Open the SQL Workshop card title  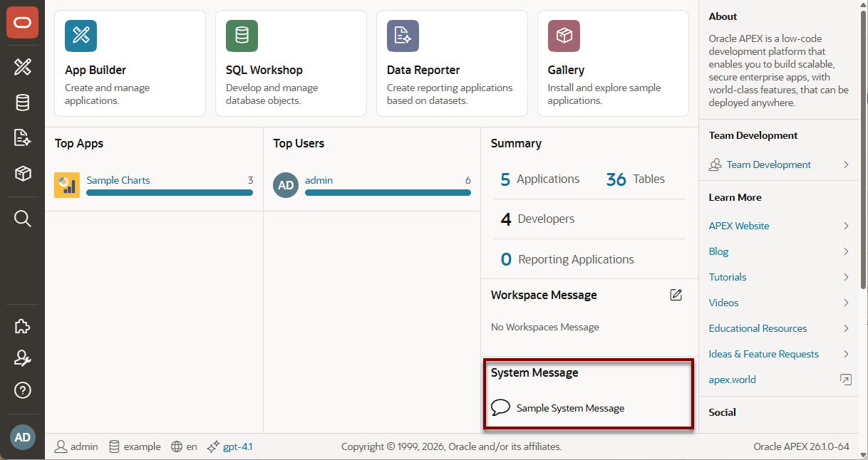point(264,70)
